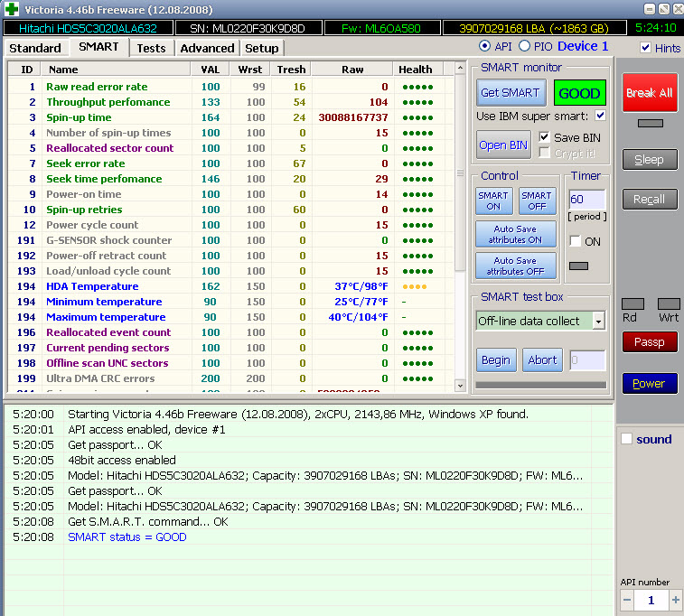The height and width of the screenshot is (616, 684).
Task: Click the VAL column header
Action: click(211, 70)
